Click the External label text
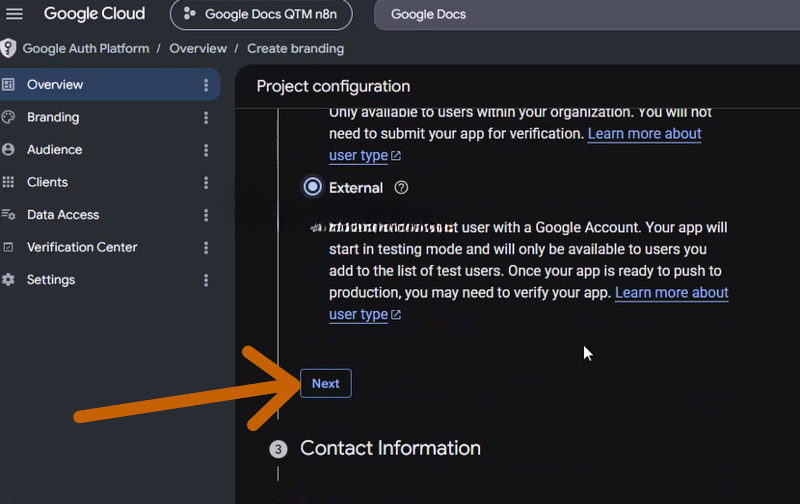Image resolution: width=800 pixels, height=504 pixels. coord(356,188)
